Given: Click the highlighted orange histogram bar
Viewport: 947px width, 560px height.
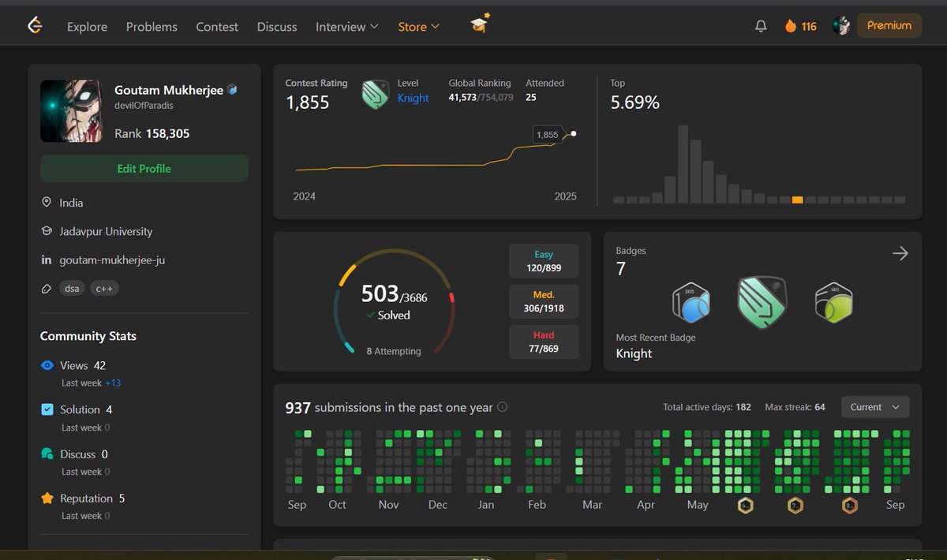Looking at the screenshot, I should (797, 200).
